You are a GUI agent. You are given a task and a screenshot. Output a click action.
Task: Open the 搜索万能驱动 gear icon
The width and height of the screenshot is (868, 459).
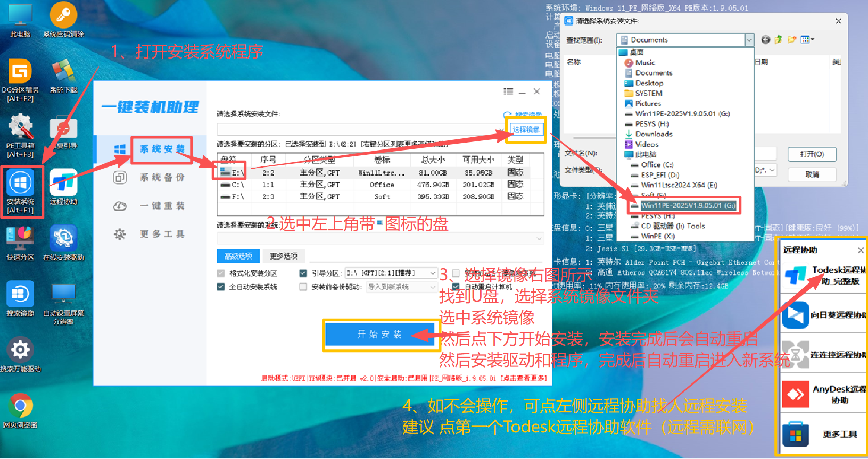[20, 350]
